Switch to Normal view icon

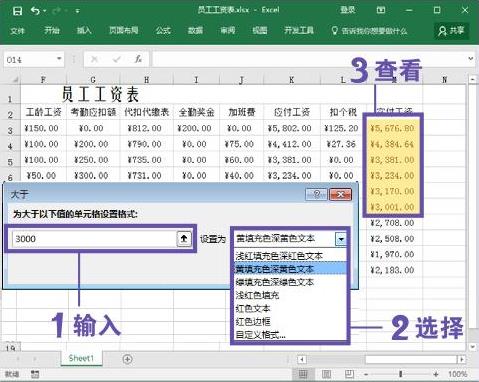pos(302,374)
